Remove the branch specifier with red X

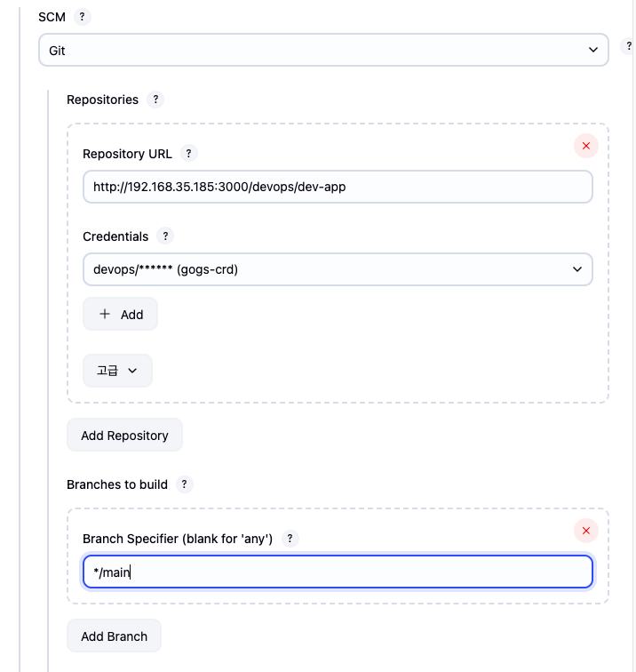[x=585, y=531]
